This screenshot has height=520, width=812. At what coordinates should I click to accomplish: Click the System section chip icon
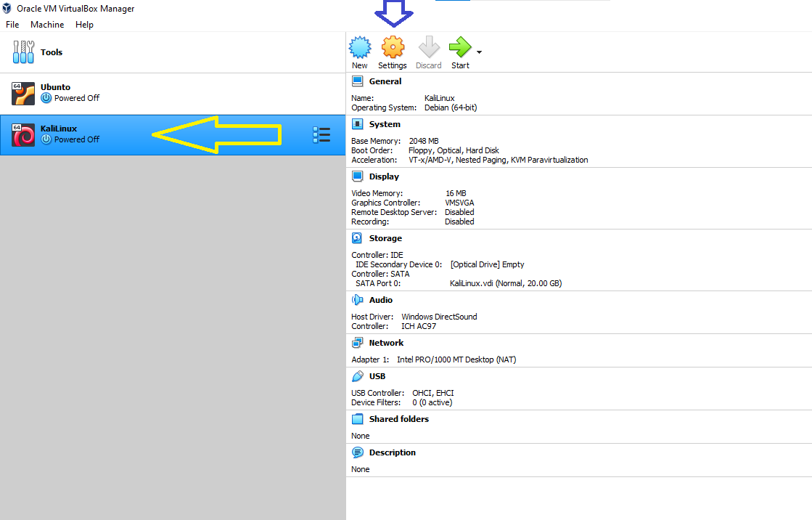(357, 124)
